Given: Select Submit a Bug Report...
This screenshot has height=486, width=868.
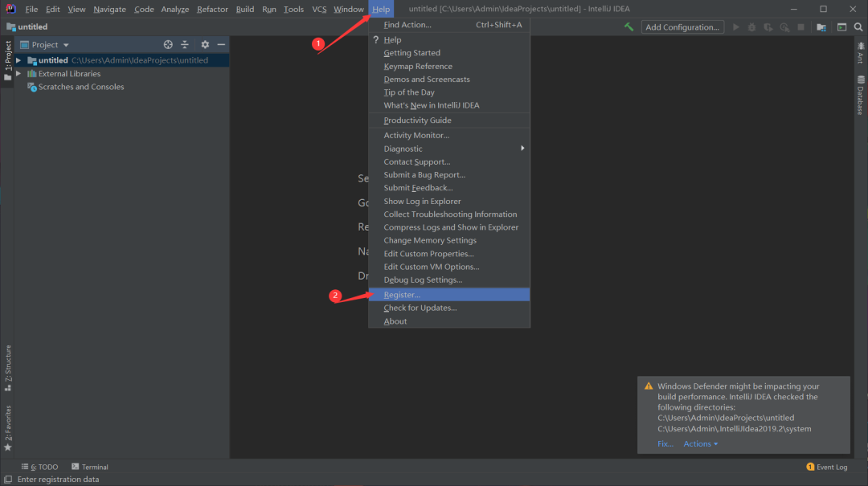Looking at the screenshot, I should (449, 174).
